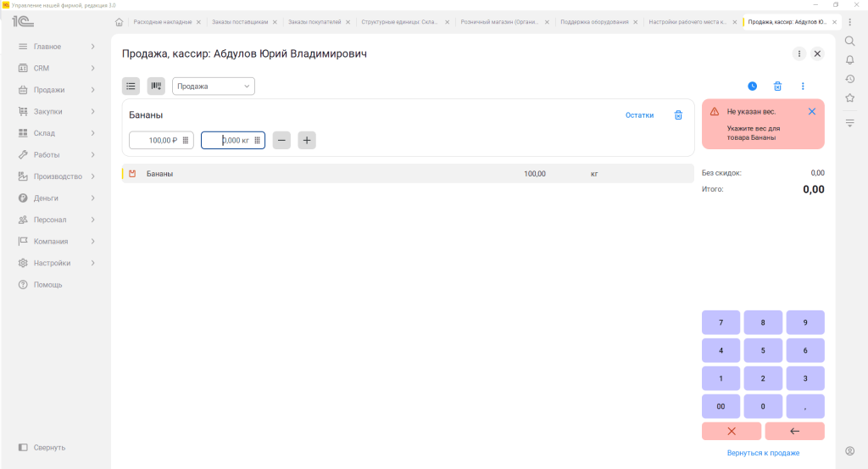This screenshot has height=469, width=868.
Task: Expand the Настройки sidebar section
Action: point(56,263)
